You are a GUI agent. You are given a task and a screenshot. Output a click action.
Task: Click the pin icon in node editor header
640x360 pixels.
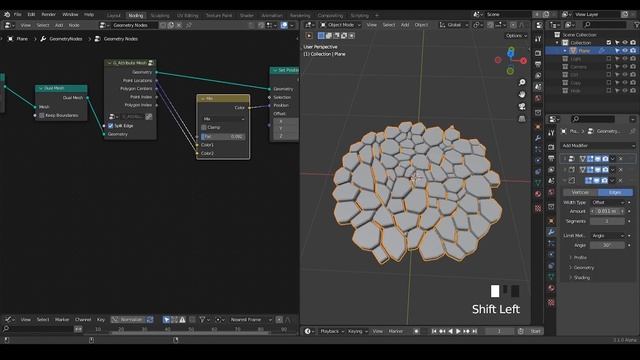click(x=189, y=25)
